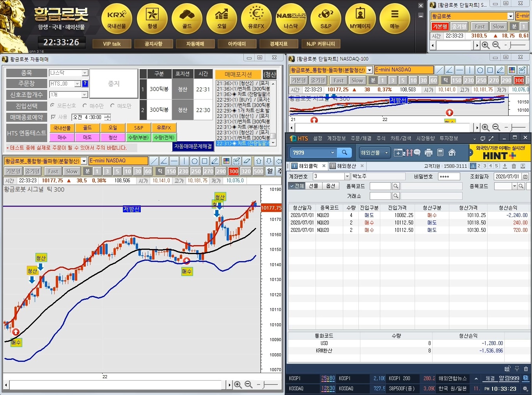Viewport: 532px width, 395px height.
Task: Click the 경제지표 button
Action: [278, 44]
